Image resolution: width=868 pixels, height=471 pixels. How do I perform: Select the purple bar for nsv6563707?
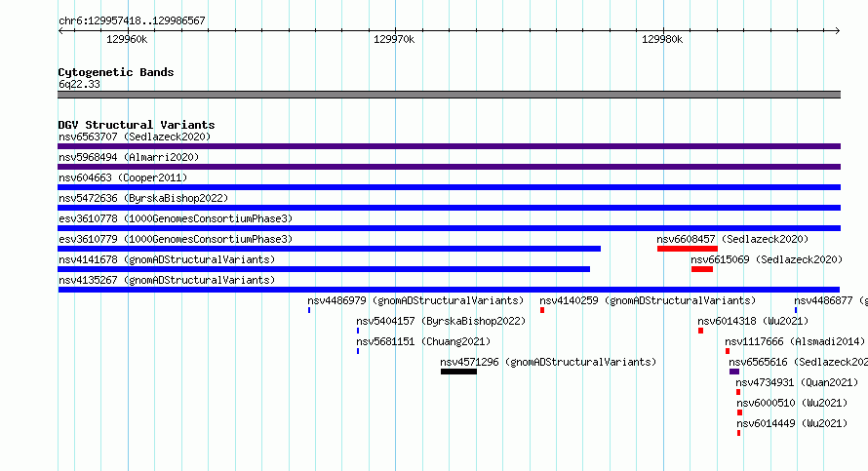coord(449,146)
